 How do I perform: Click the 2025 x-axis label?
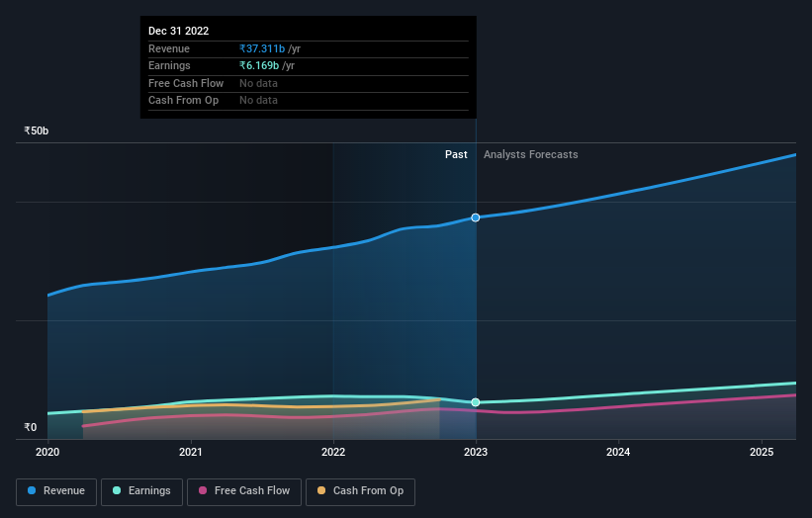pos(762,452)
